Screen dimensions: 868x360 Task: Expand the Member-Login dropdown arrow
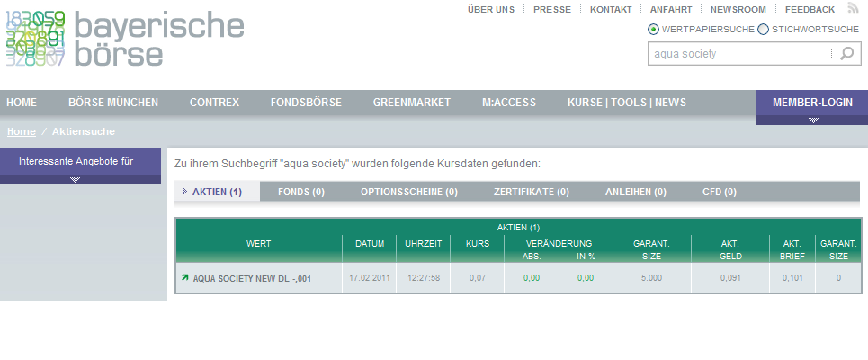point(812,121)
